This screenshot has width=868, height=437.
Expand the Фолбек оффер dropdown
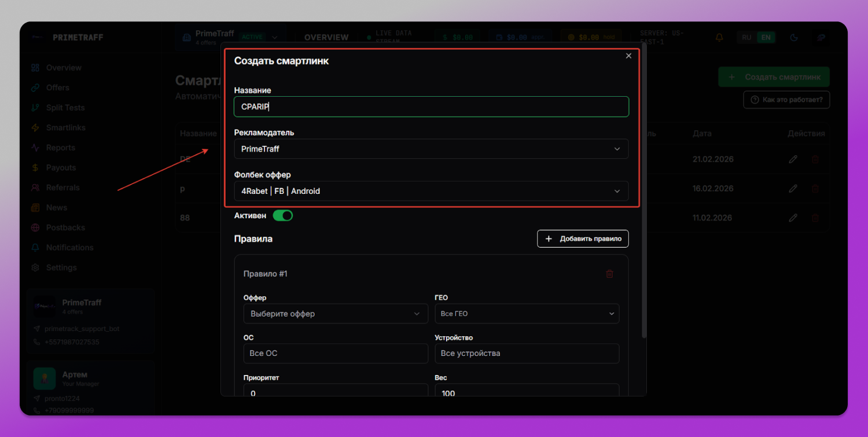[431, 191]
